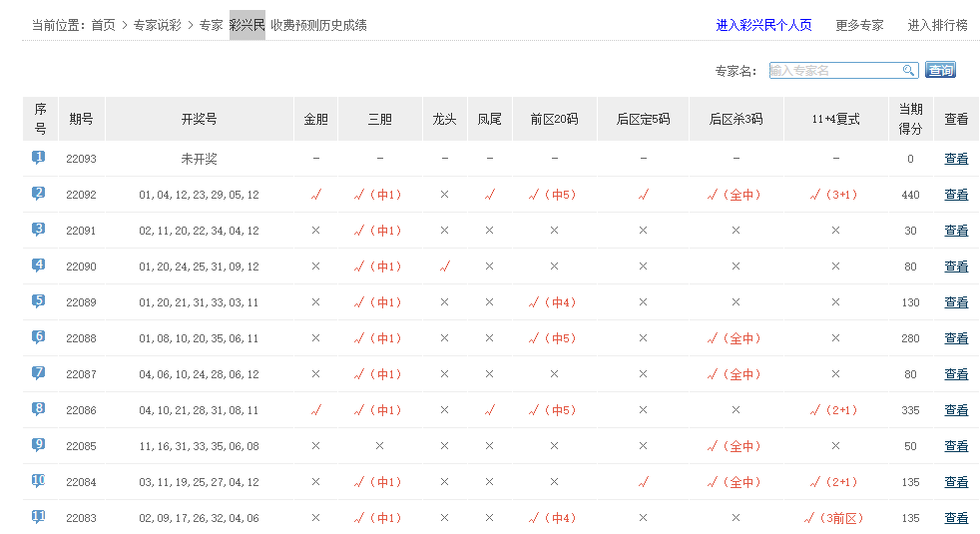Go to 更多专家 page
Screen dimensions: 980x534
click(x=859, y=25)
